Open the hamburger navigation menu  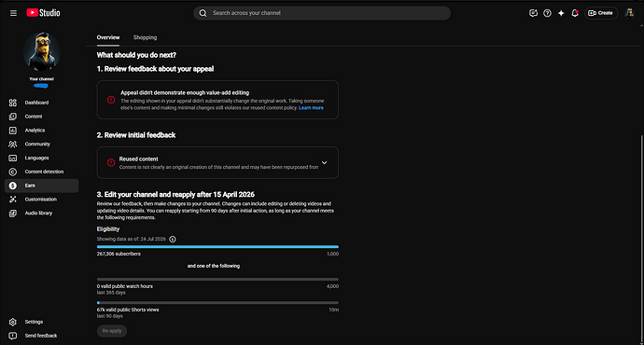14,13
